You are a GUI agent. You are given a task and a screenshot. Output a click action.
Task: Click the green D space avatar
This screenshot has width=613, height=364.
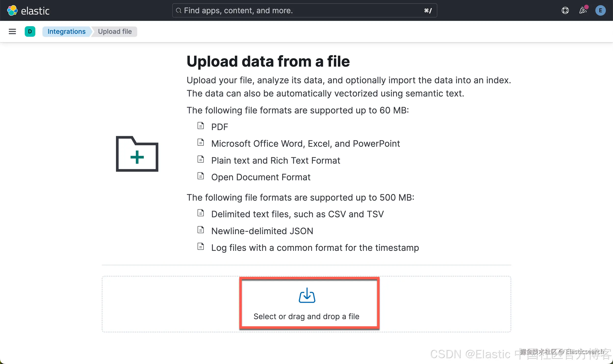pyautogui.click(x=30, y=31)
